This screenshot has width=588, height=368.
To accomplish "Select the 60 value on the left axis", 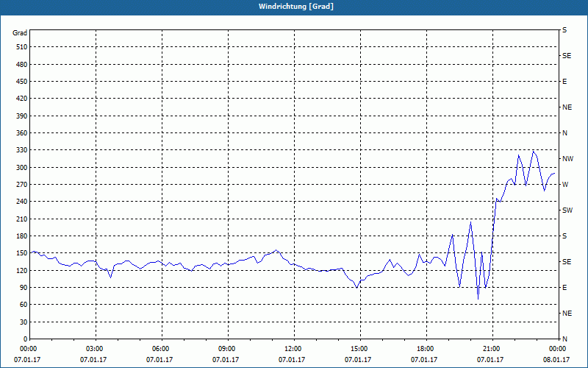I will tap(24, 305).
